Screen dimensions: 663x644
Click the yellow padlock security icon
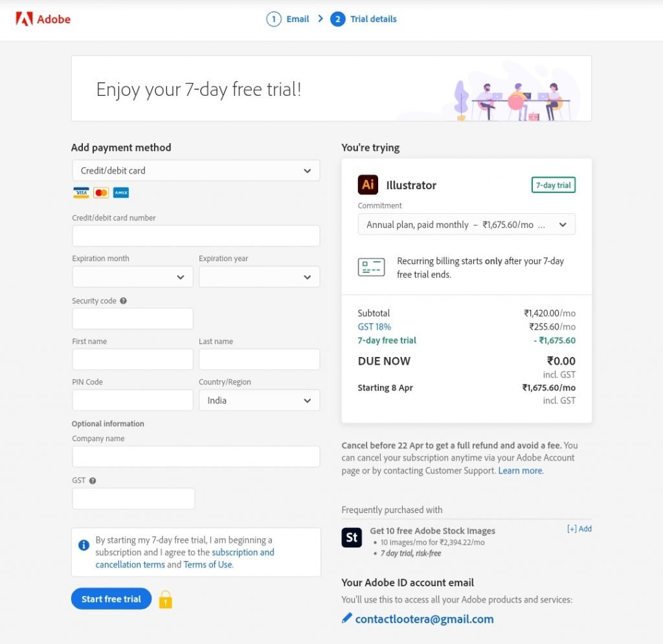click(165, 599)
